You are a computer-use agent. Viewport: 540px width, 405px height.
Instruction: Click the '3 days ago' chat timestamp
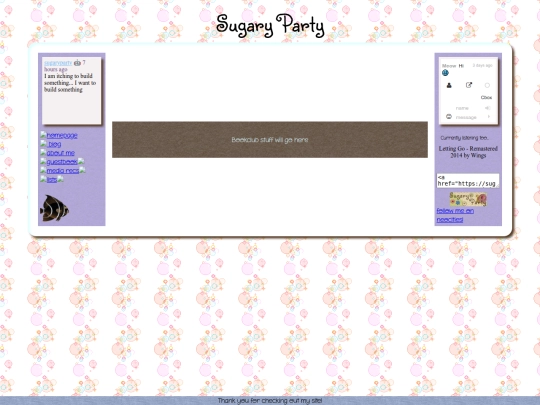482,65
